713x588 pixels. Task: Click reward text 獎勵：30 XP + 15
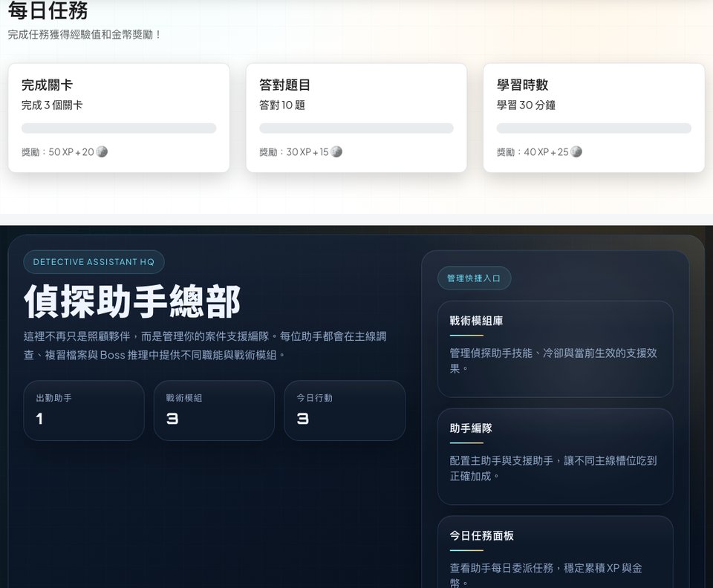(x=294, y=152)
